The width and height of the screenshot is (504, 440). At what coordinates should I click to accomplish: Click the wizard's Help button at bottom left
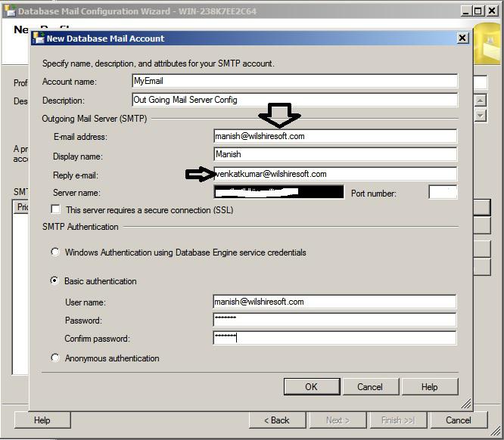(x=42, y=420)
